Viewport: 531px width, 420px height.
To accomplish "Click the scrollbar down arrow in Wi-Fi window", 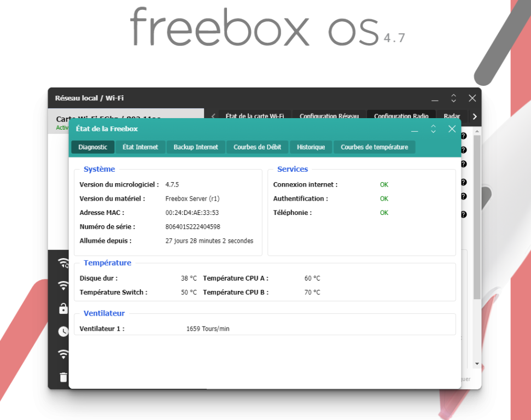I will (x=477, y=364).
